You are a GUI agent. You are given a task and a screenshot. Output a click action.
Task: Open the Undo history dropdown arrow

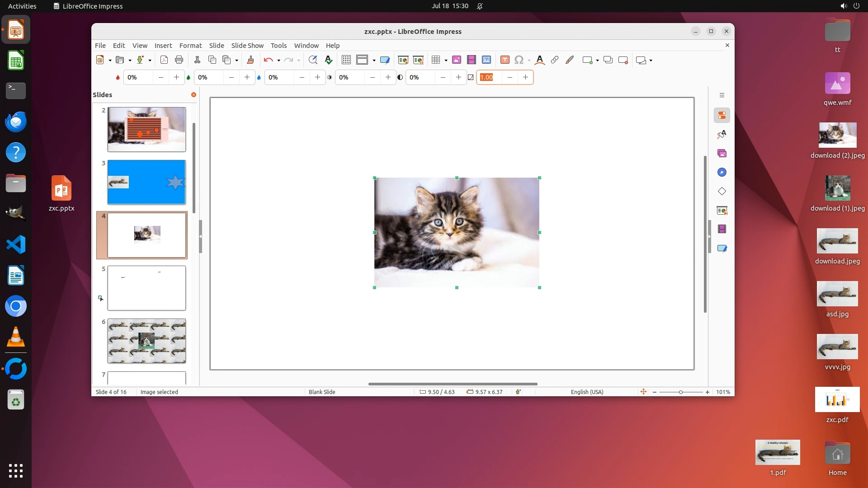(278, 60)
